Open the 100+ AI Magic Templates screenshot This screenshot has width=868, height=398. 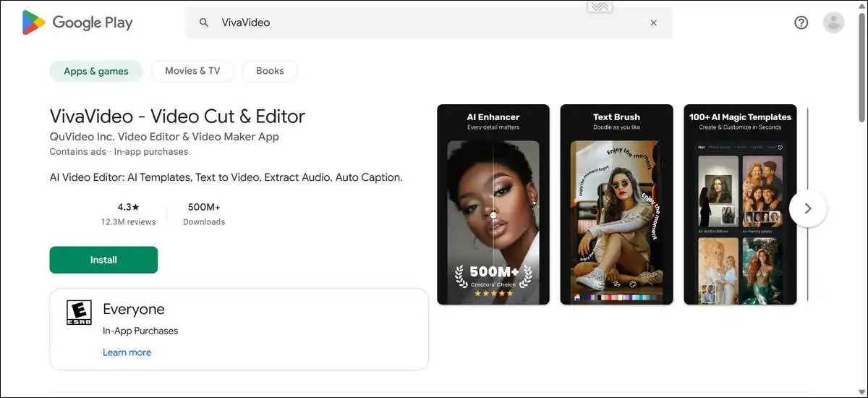[x=740, y=204]
